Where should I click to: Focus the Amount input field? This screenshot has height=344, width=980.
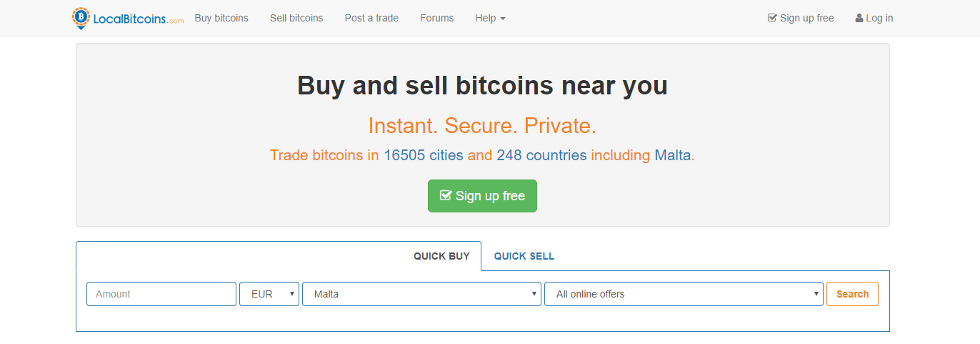tap(161, 294)
